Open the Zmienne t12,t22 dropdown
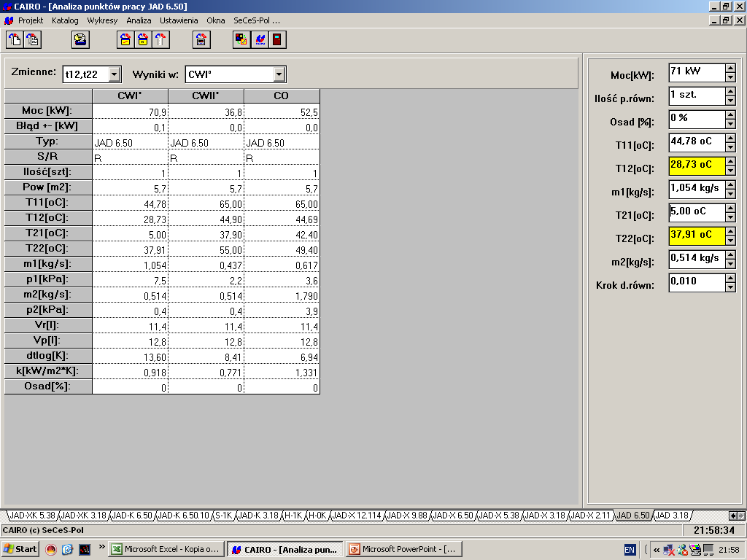 click(x=114, y=74)
